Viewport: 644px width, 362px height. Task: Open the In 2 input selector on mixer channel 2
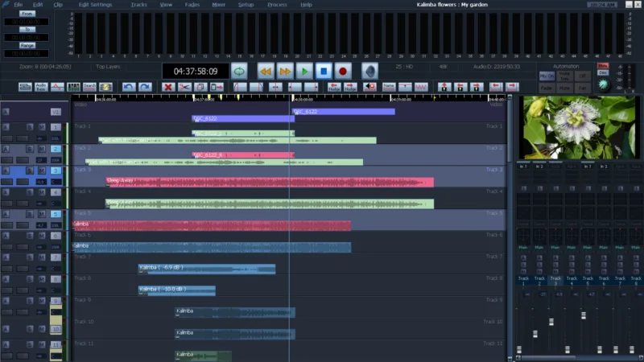(539, 167)
